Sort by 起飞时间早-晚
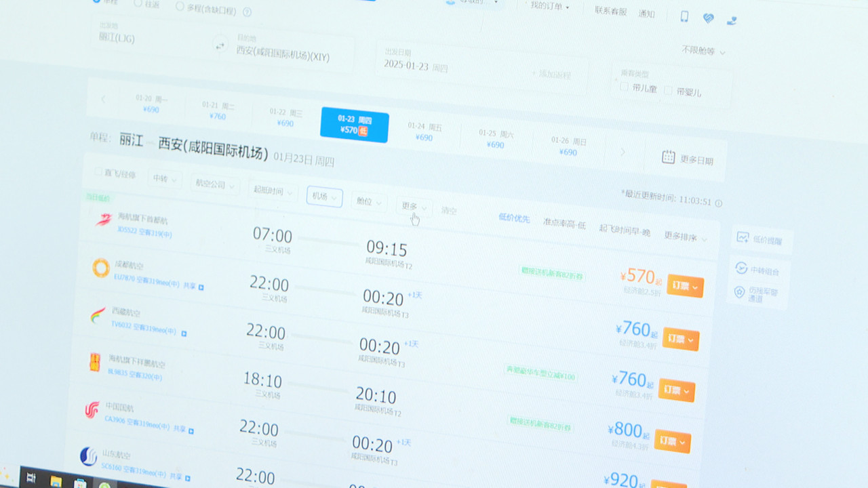Viewport: 868px width, 488px height. point(624,230)
